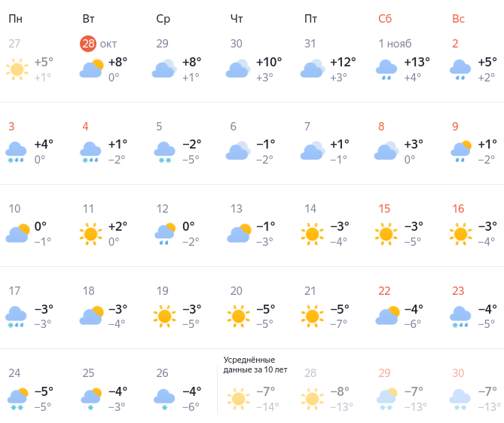The image size is (504, 423).
Task: Click the rain cloud icon for November 1
Action: click(x=386, y=69)
